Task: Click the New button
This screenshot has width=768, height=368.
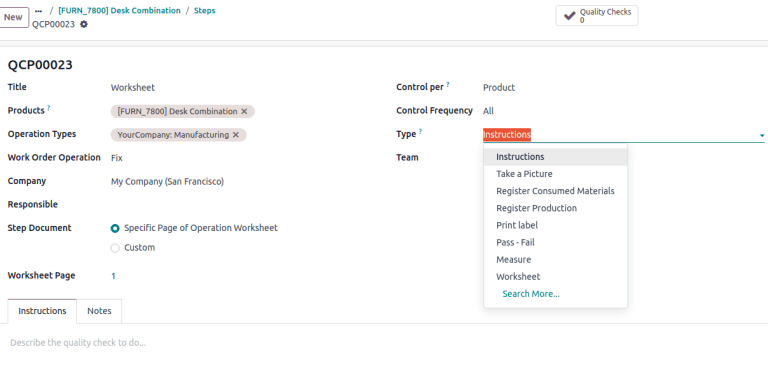Action: point(13,18)
